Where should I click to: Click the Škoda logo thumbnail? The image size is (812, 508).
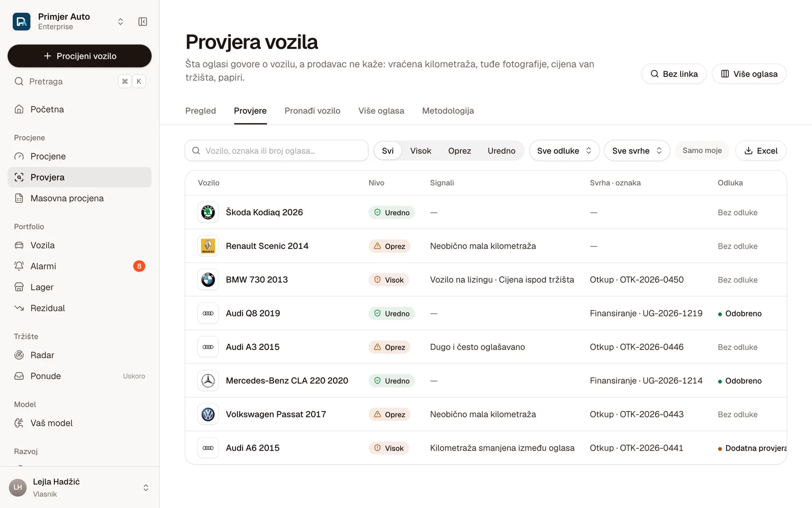tap(208, 212)
